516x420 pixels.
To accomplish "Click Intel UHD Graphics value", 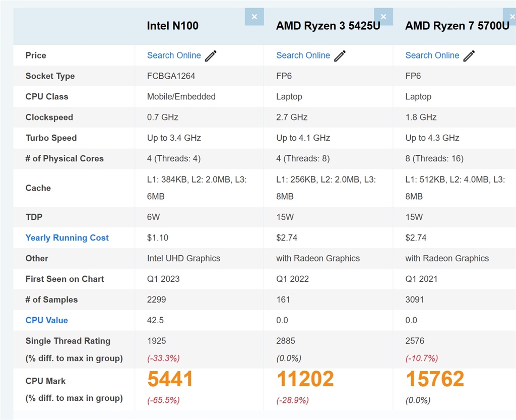I will (x=183, y=258).
